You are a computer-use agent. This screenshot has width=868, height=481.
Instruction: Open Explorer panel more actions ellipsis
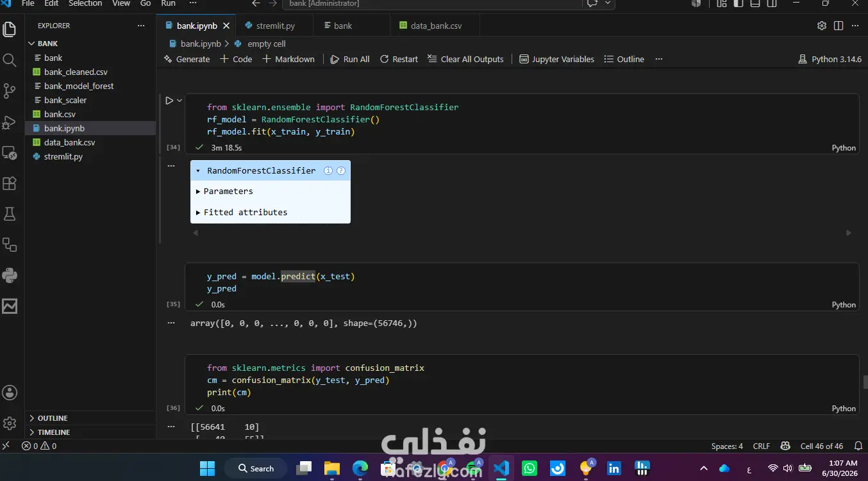141,26
